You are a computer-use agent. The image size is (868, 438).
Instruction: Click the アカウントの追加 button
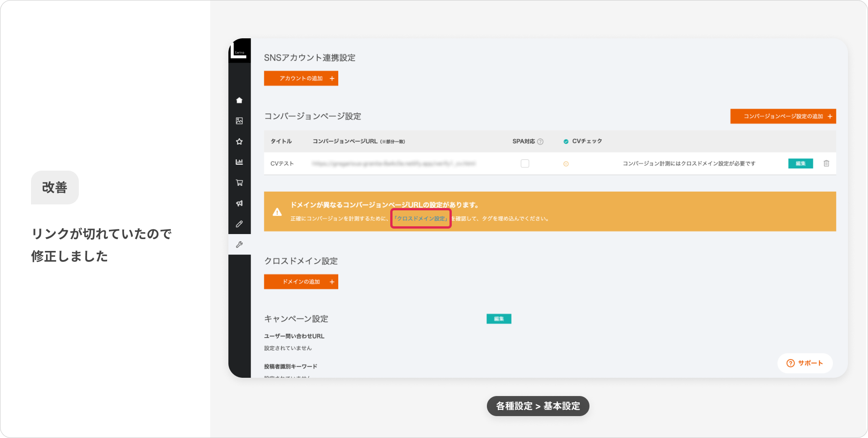[301, 78]
